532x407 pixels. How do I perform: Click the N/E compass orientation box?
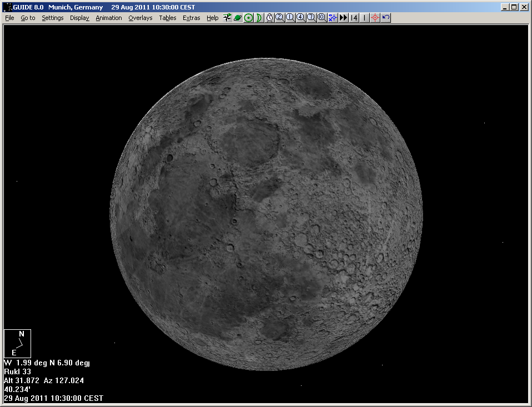18,343
